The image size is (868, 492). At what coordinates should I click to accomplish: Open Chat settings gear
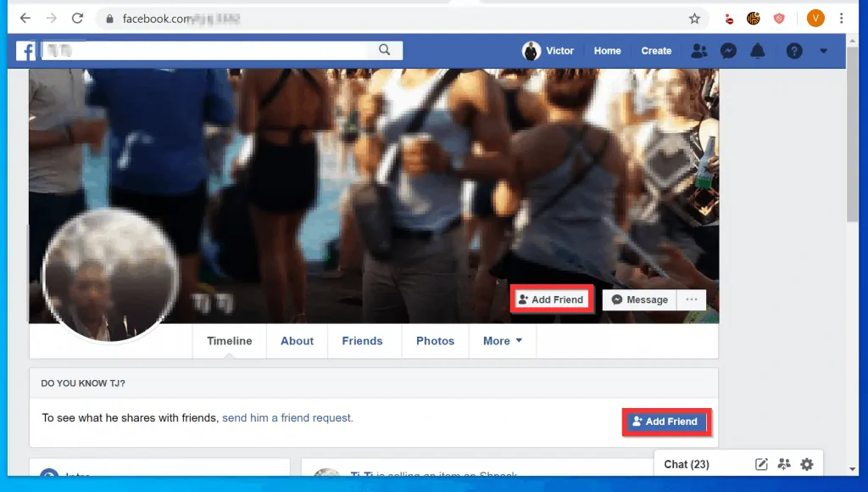point(807,464)
